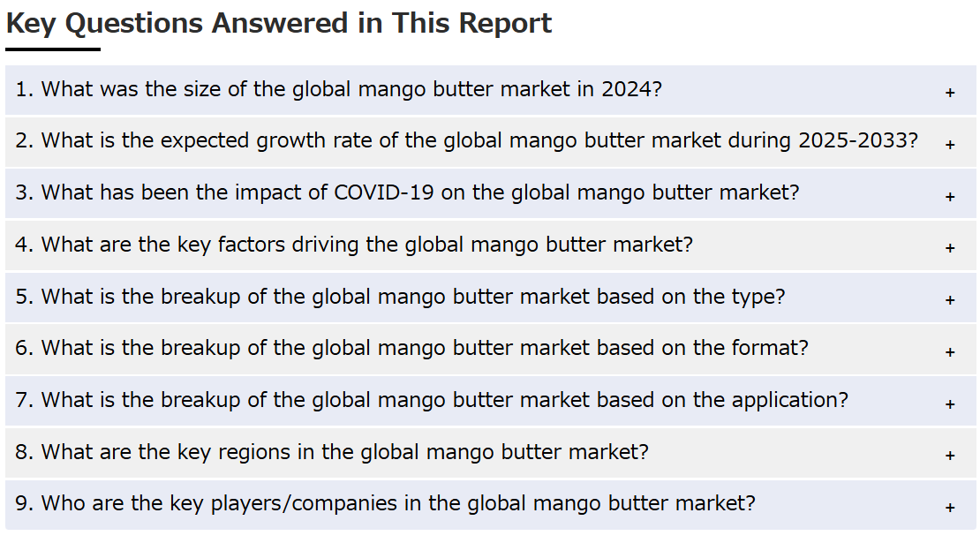Screen dimensions: 980x543
Task: Click the underline bar beneath heading
Action: pyautogui.click(x=53, y=49)
